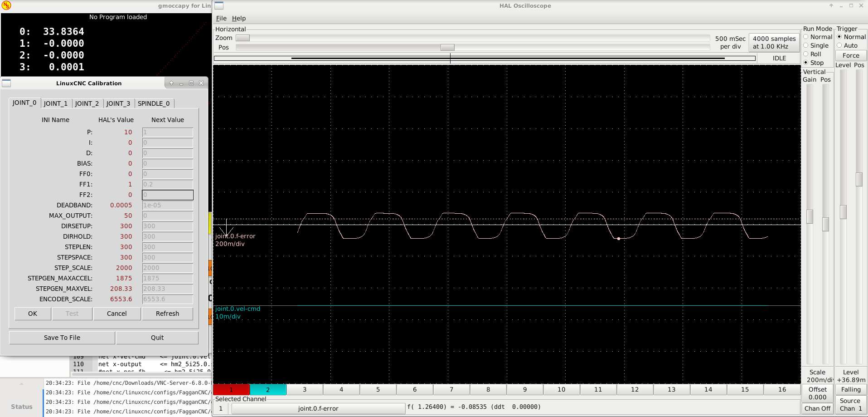Click the Chan Off button
This screenshot has width=868, height=417.
[817, 408]
